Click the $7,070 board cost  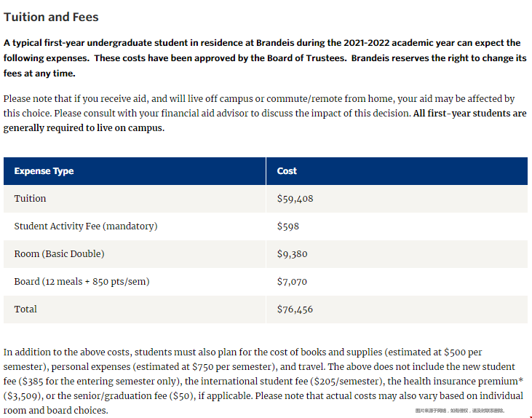[292, 282]
